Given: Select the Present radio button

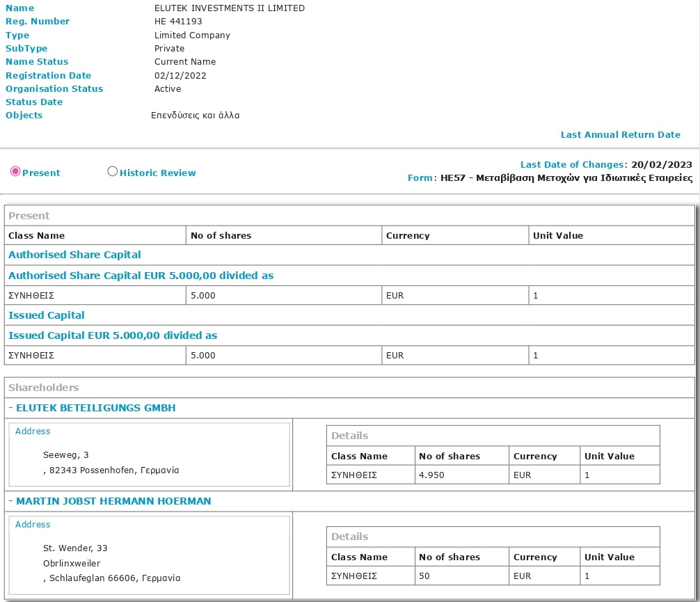Looking at the screenshot, I should click(x=15, y=171).
